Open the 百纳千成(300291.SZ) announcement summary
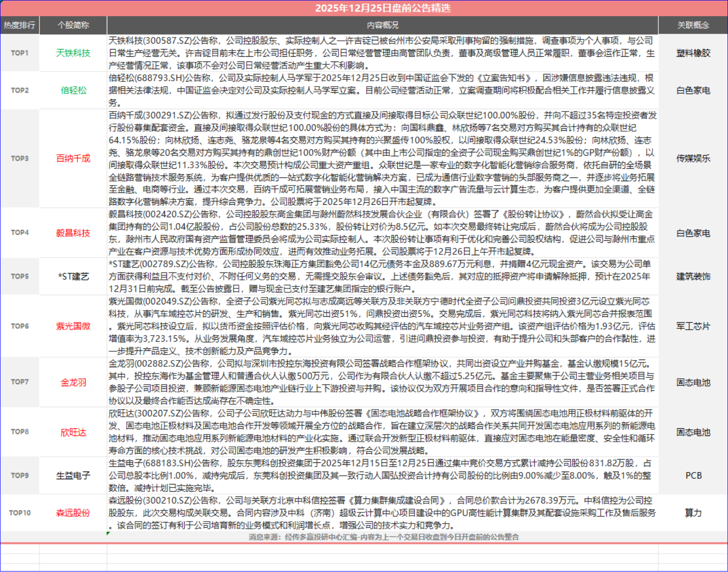Screen dimensions: 728x572 click(382, 158)
